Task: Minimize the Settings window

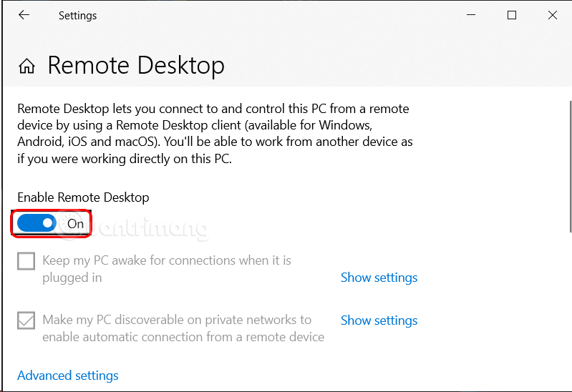Action: coord(471,15)
